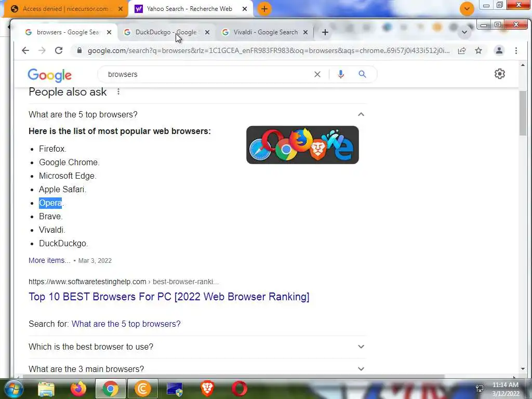Click the padlock site info icon
Viewport: 532px width, 399px height.
(79, 50)
